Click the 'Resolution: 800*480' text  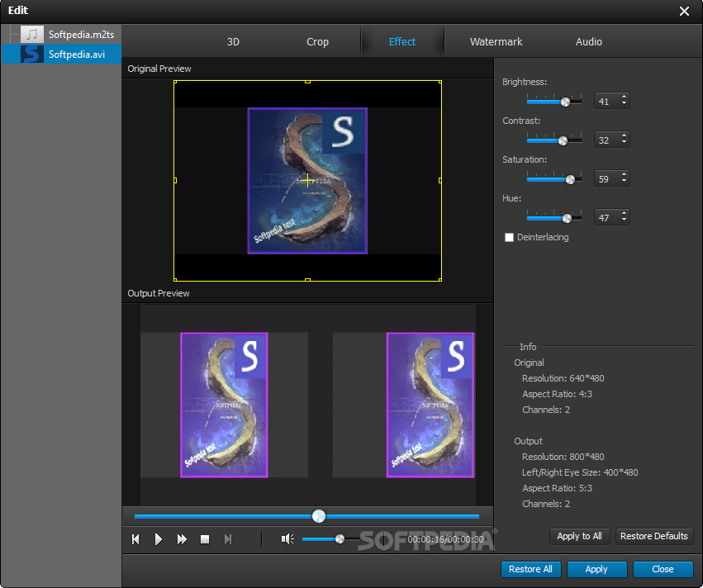563,457
